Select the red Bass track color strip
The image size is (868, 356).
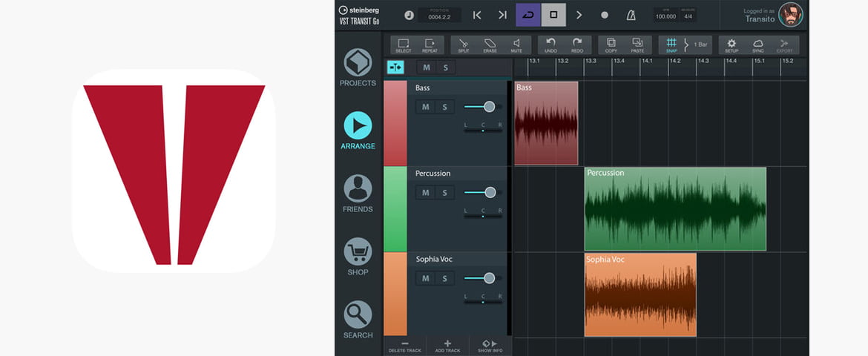(395, 123)
